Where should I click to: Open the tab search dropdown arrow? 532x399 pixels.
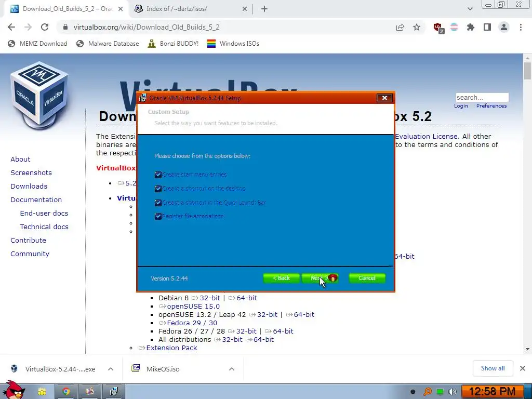coord(470,9)
